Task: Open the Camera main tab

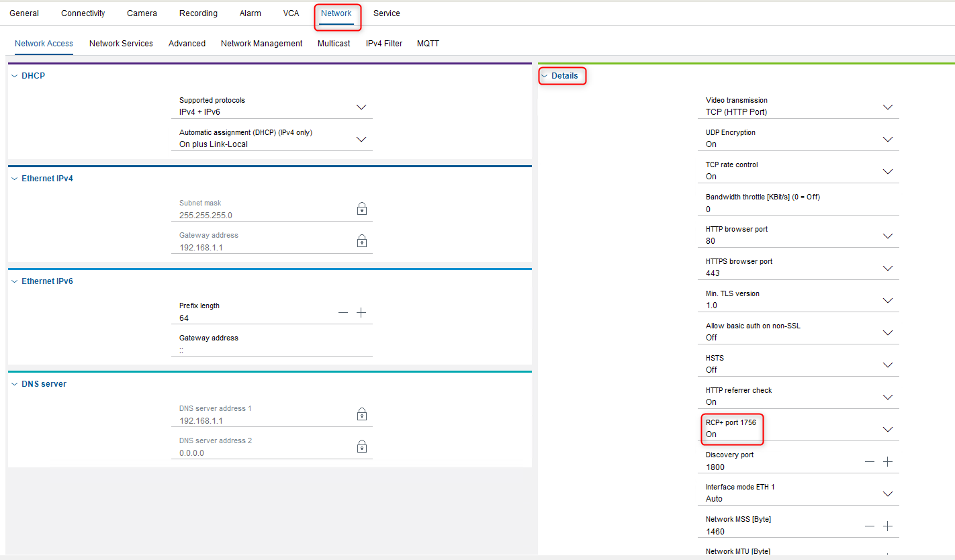Action: 142,13
